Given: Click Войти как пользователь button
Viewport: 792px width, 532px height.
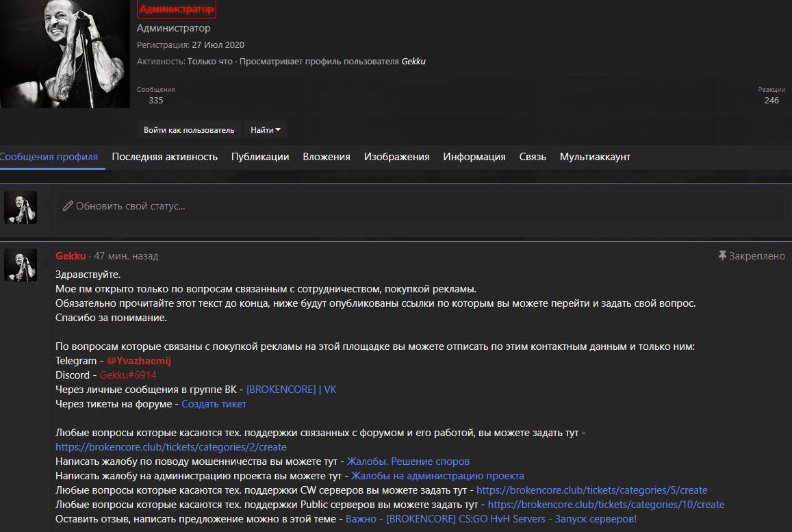Looking at the screenshot, I should tap(189, 130).
